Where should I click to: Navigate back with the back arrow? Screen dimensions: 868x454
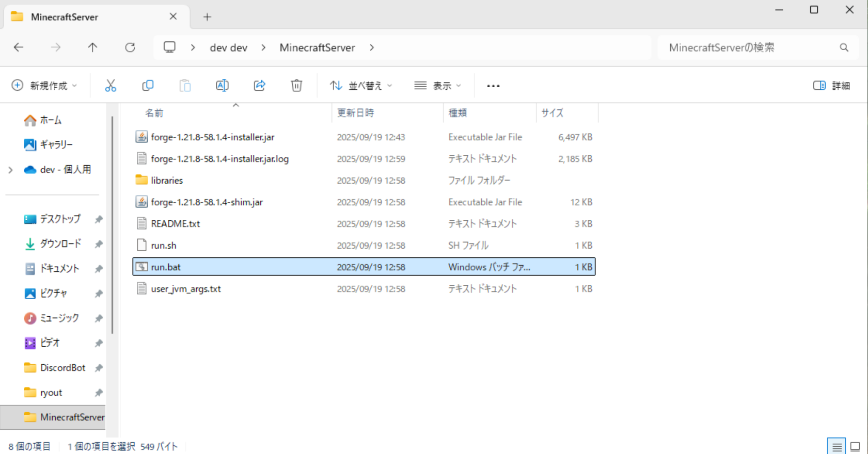click(x=19, y=47)
